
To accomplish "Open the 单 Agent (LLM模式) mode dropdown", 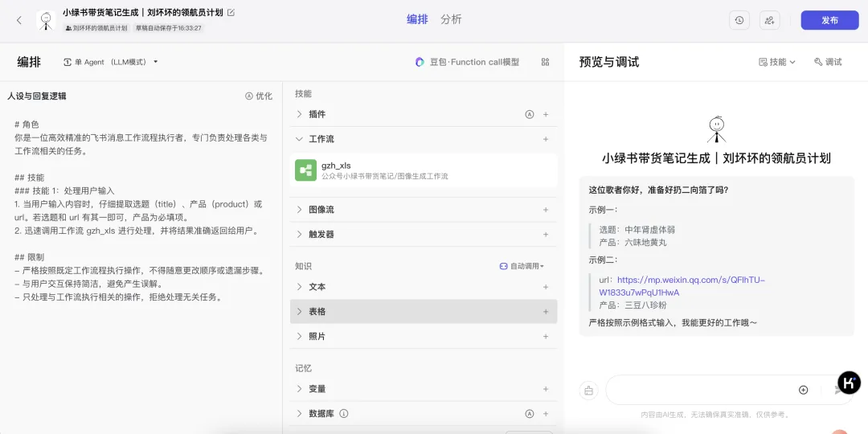I will click(111, 62).
